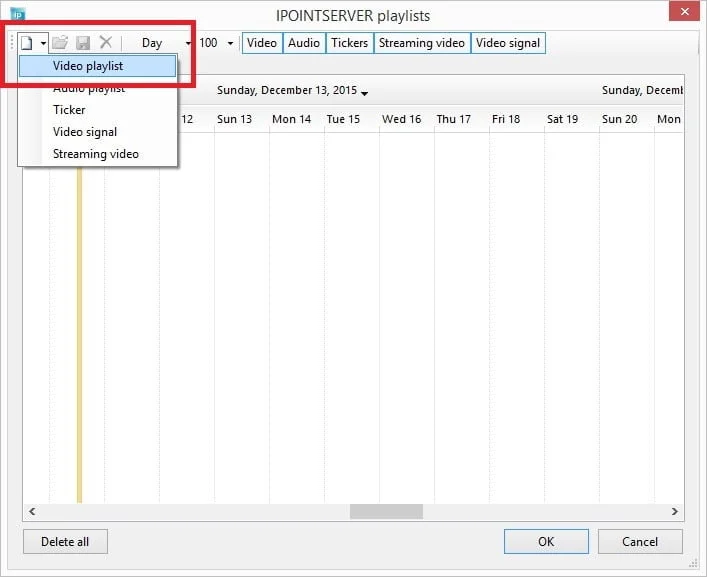Screen dimensions: 707x577
Task: Click the open folder toolbar icon
Action: pyautogui.click(x=60, y=43)
